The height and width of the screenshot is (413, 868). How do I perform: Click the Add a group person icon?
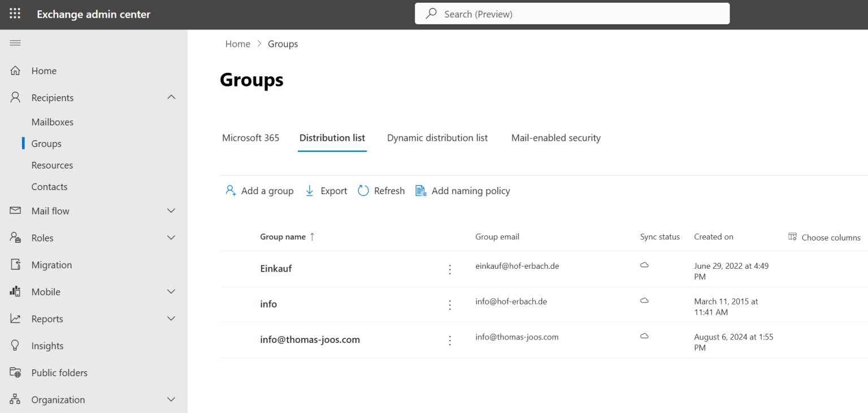point(230,191)
